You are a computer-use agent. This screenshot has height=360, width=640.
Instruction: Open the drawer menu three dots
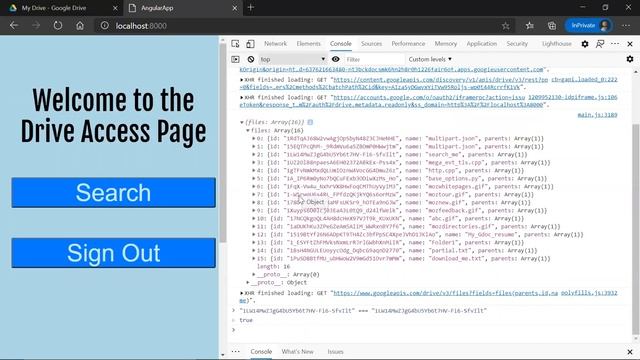tap(236, 351)
